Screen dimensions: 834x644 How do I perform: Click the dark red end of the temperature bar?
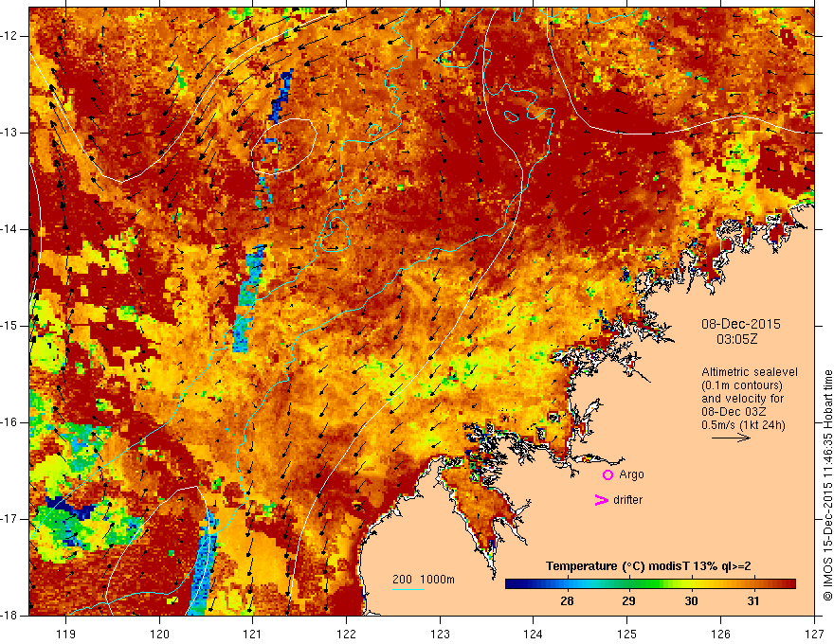tap(789, 583)
